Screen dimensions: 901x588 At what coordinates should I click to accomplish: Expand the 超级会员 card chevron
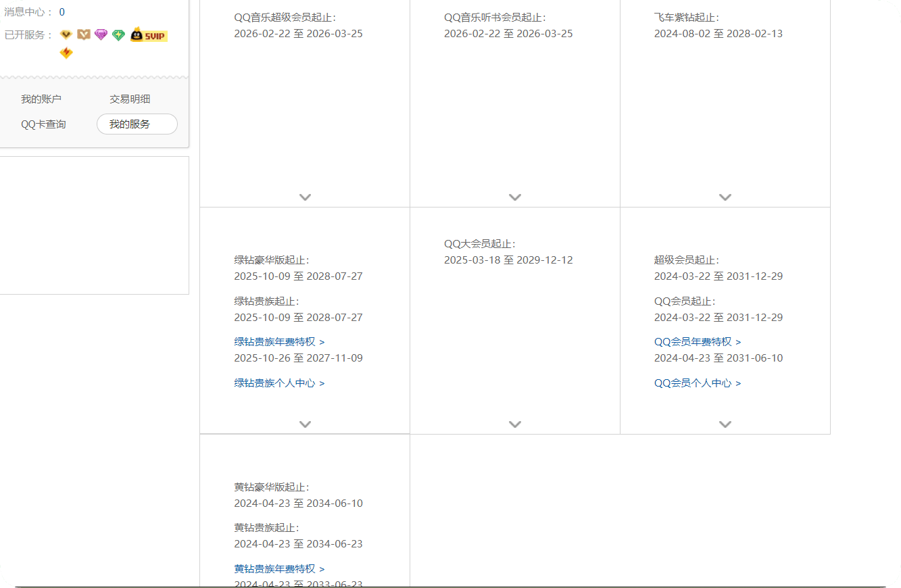pyautogui.click(x=725, y=424)
